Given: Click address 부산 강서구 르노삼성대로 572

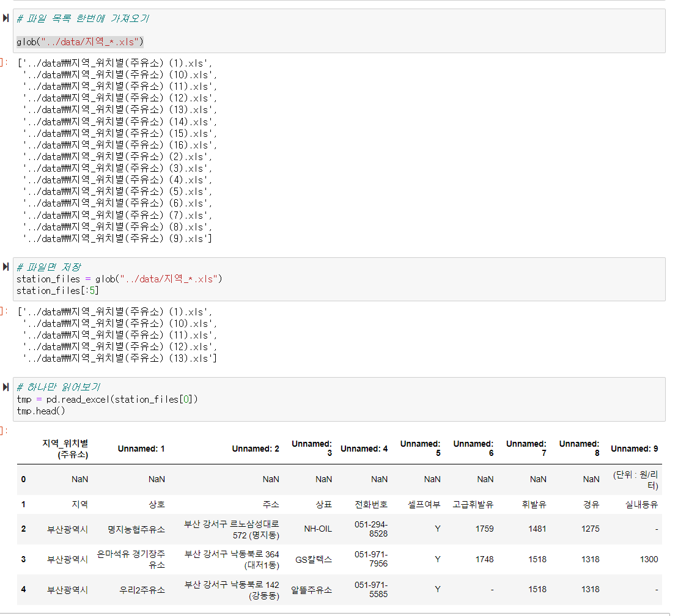Looking at the screenshot, I should click(x=232, y=529).
